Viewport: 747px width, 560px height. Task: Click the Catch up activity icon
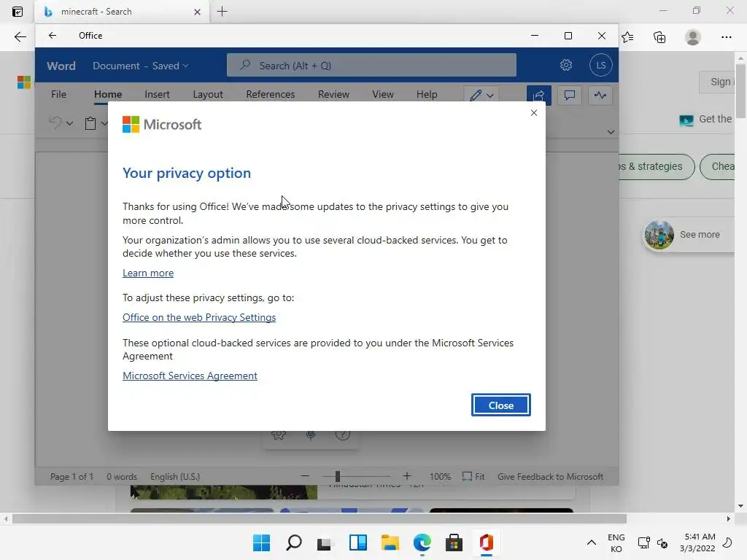coord(600,95)
